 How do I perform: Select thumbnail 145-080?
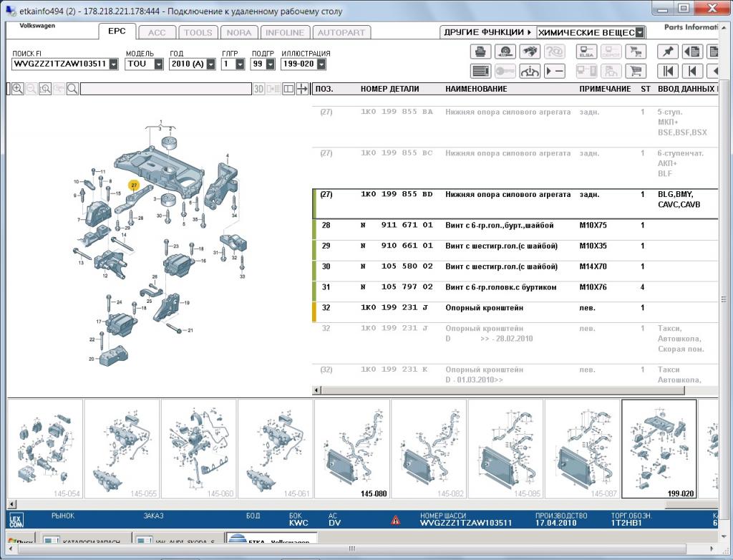click(352, 449)
